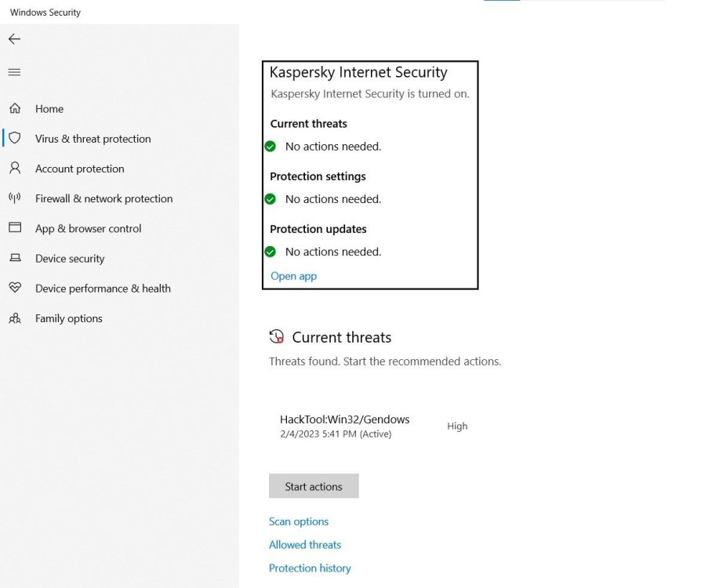The height and width of the screenshot is (588, 701).
Task: Click the Virus & threat protection shield icon
Action: [x=14, y=138]
